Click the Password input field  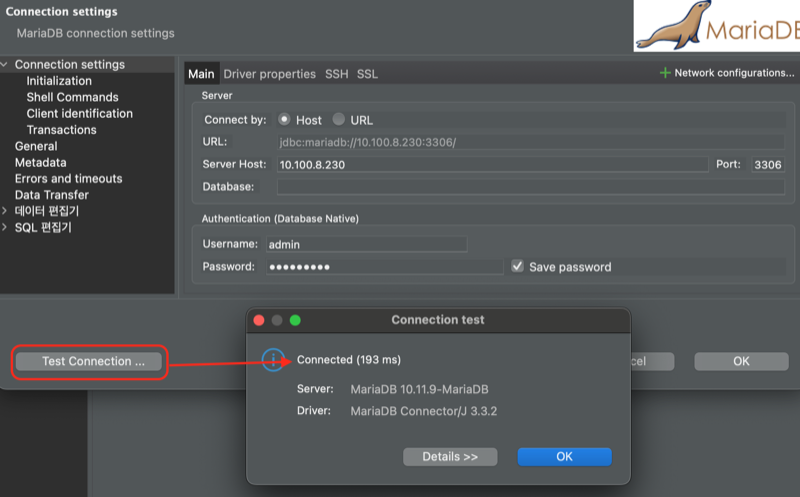pos(385,267)
